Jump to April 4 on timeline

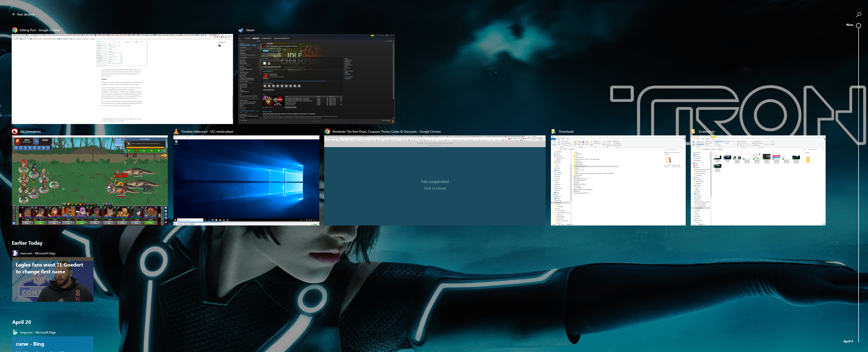coord(848,341)
